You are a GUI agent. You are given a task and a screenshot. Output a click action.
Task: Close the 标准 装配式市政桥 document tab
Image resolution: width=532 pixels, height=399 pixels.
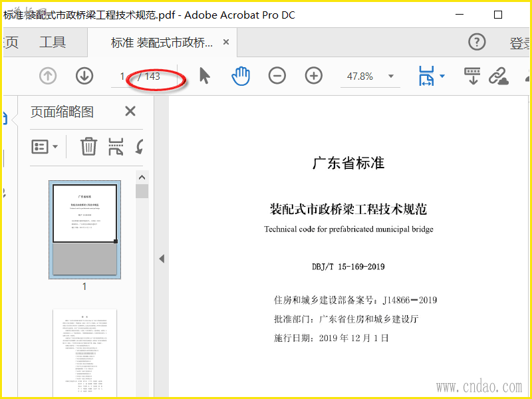click(x=226, y=42)
